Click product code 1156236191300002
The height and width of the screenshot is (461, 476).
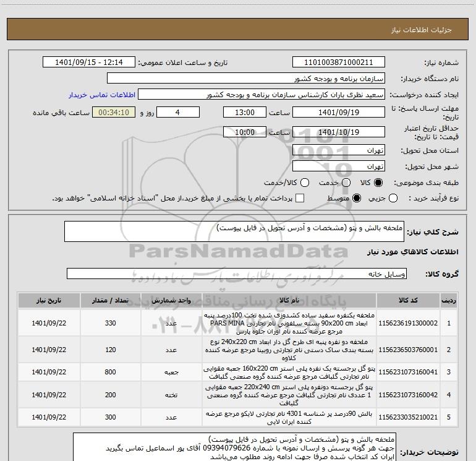coord(408,323)
